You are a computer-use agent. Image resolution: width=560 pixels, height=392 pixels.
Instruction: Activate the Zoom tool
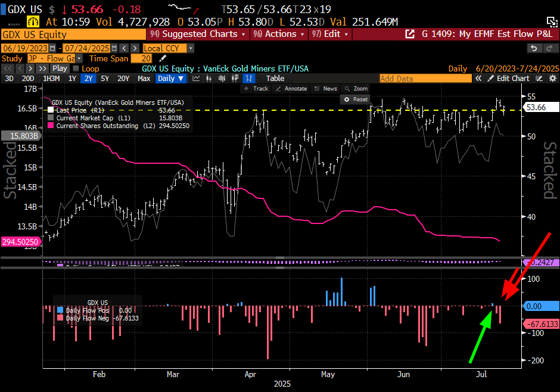coord(356,89)
